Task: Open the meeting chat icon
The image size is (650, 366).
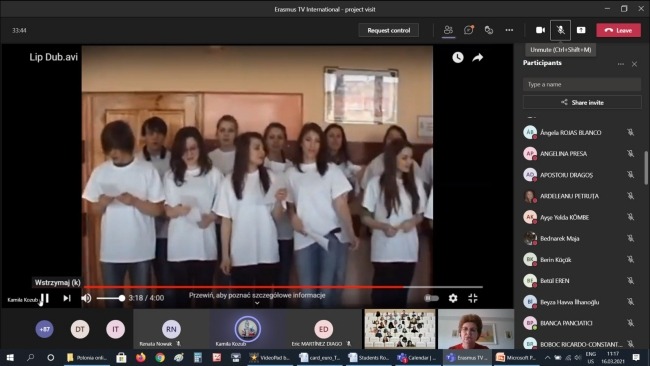Action: pos(469,30)
